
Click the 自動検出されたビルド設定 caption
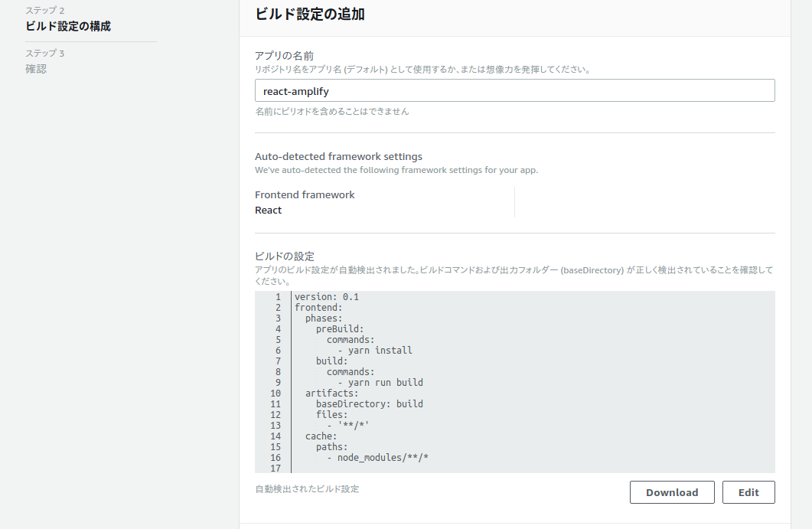(x=307, y=489)
